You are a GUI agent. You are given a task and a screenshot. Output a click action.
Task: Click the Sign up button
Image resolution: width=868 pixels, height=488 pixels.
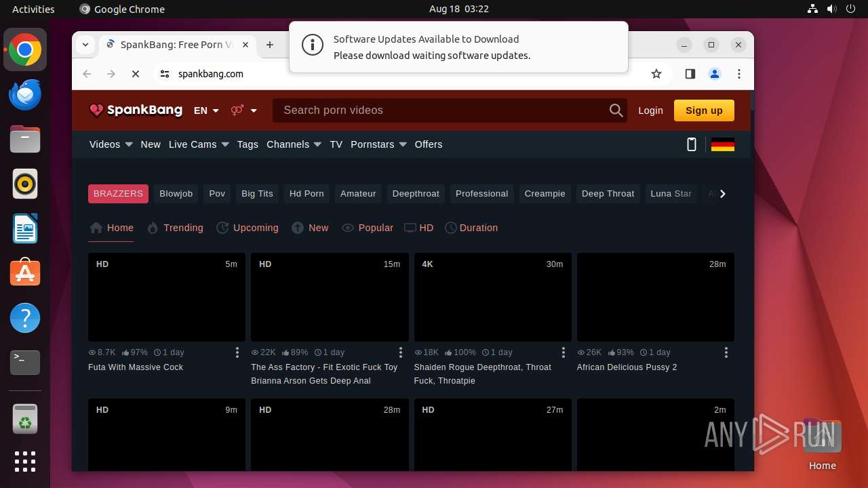pos(704,110)
